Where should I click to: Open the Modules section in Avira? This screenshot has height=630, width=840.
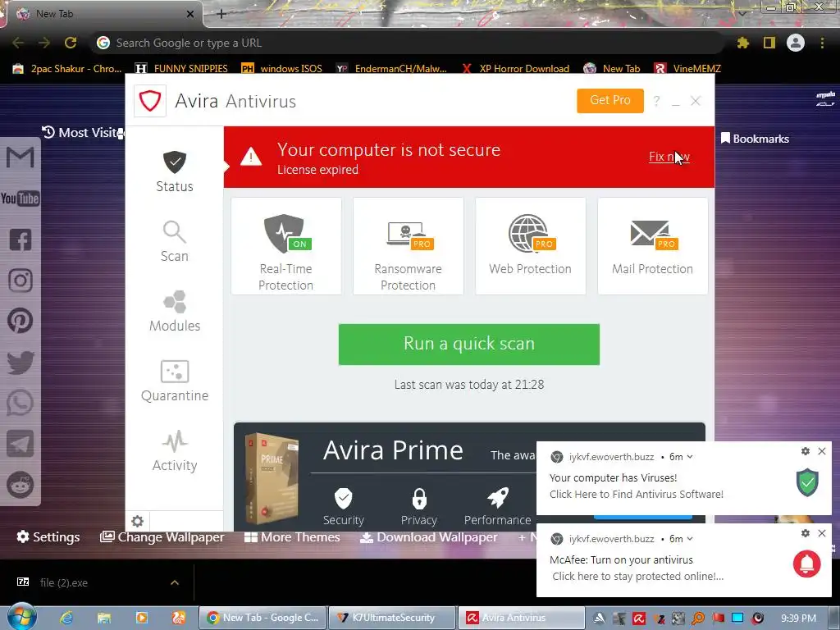click(x=175, y=311)
